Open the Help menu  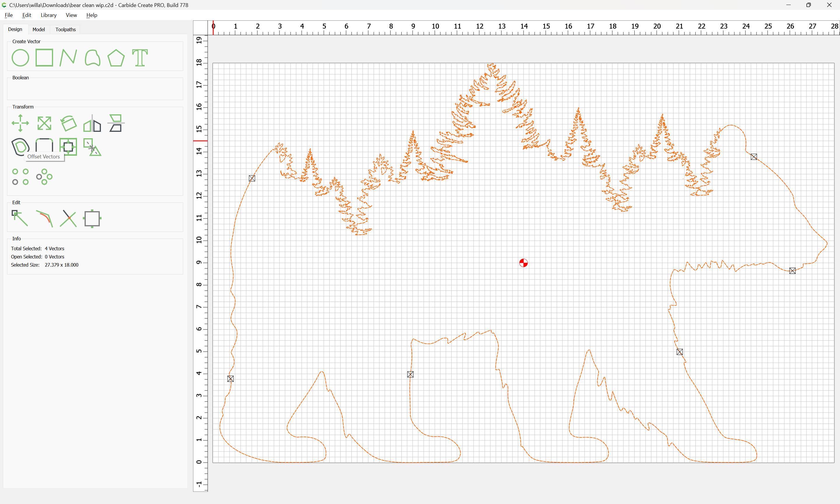[92, 15]
